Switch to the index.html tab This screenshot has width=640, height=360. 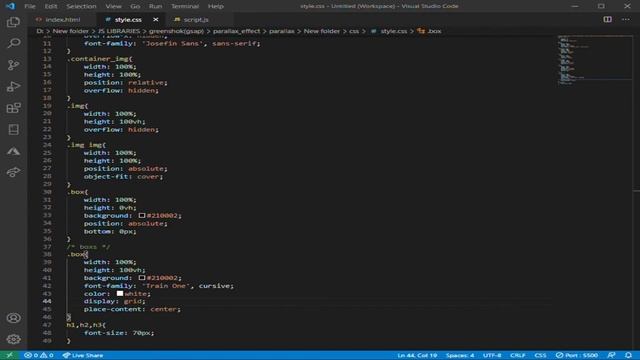tap(62, 20)
